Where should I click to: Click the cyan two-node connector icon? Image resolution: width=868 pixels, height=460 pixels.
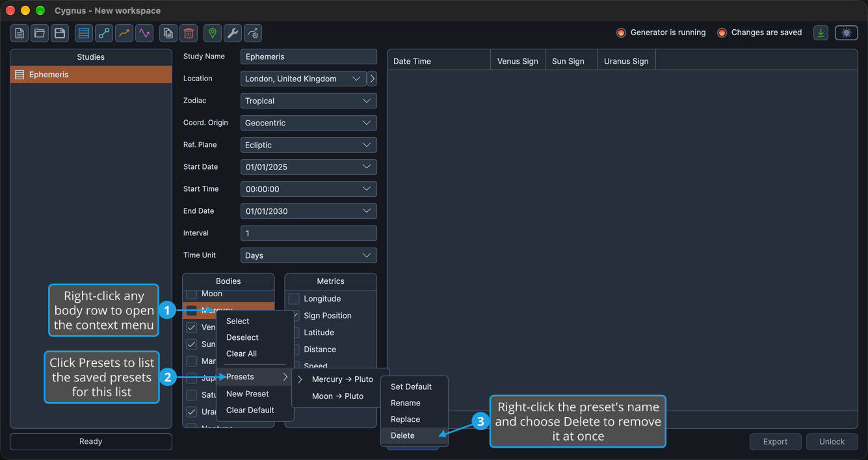[104, 33]
